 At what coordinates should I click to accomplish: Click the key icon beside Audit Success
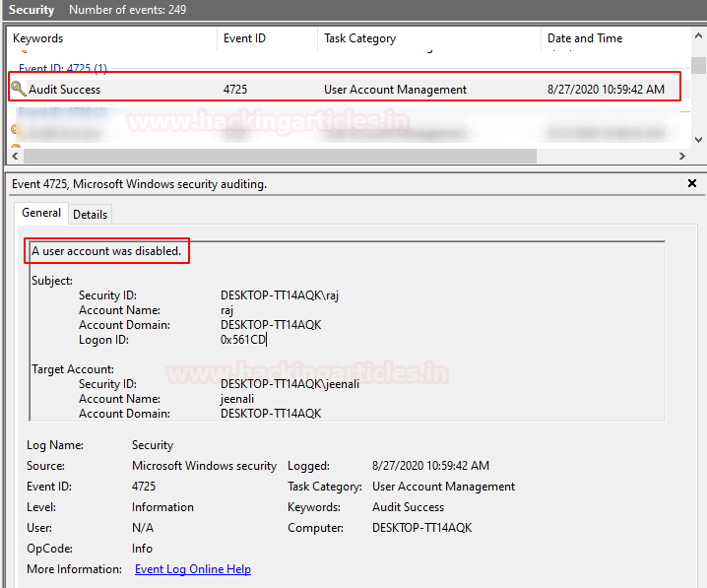click(18, 89)
